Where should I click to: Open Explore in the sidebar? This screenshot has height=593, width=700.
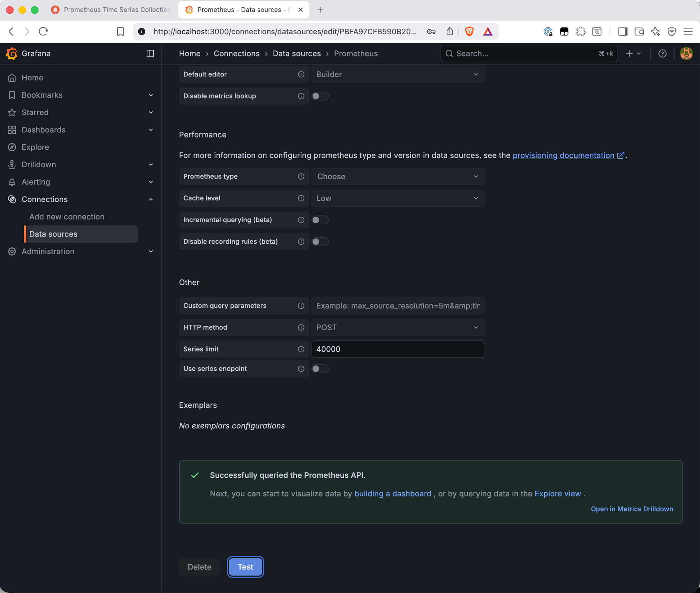tap(35, 147)
